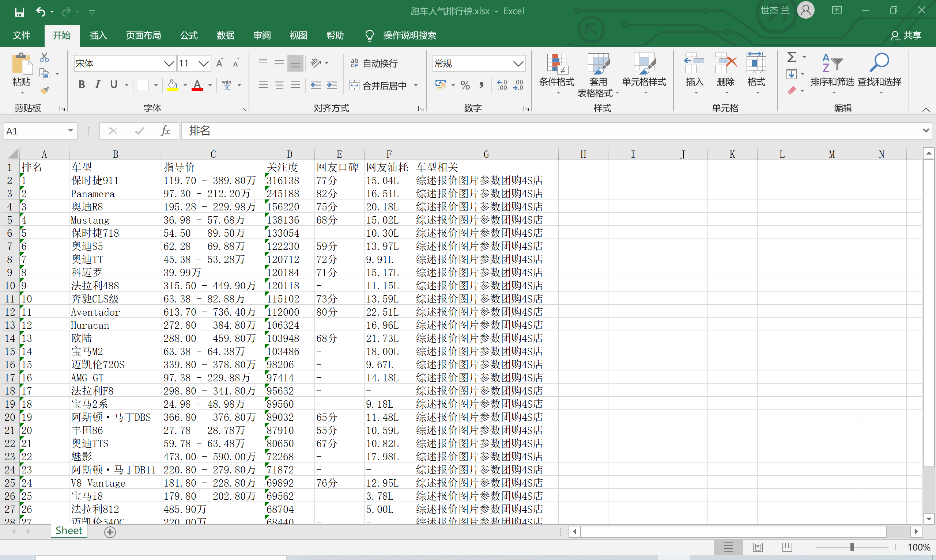This screenshot has height=560, width=936.
Task: Open the font name dropdown
Action: pyautogui.click(x=169, y=64)
